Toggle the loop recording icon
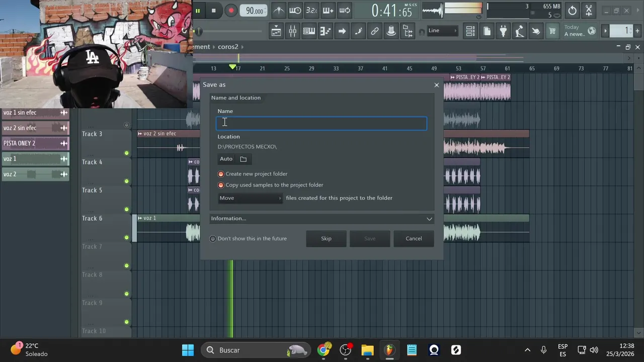Screen dimensions: 644x362 pyautogui.click(x=345, y=11)
